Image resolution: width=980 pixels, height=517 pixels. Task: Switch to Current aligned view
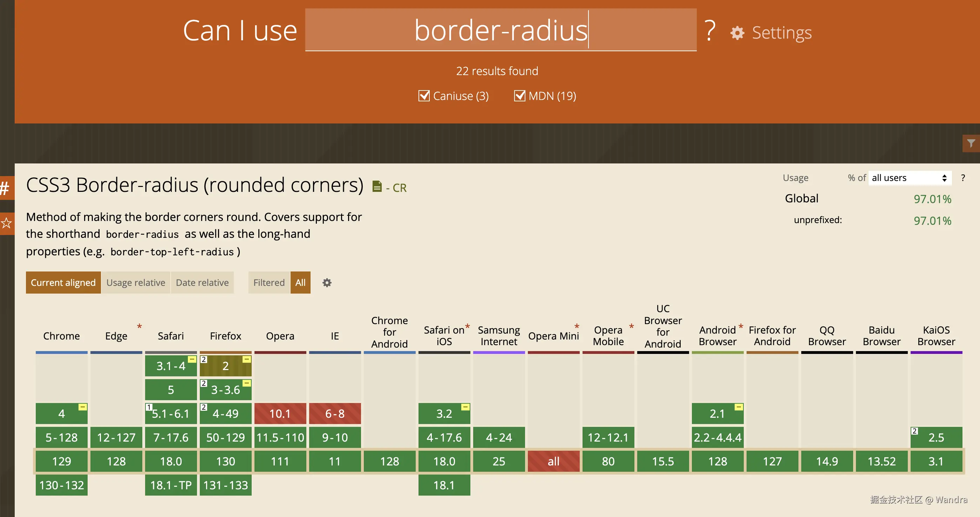(x=63, y=282)
